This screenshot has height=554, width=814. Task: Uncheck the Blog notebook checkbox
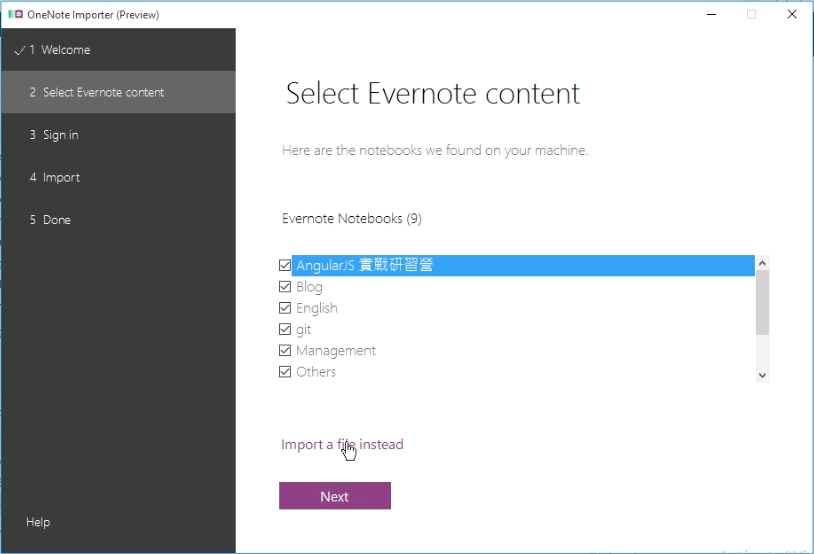click(284, 287)
